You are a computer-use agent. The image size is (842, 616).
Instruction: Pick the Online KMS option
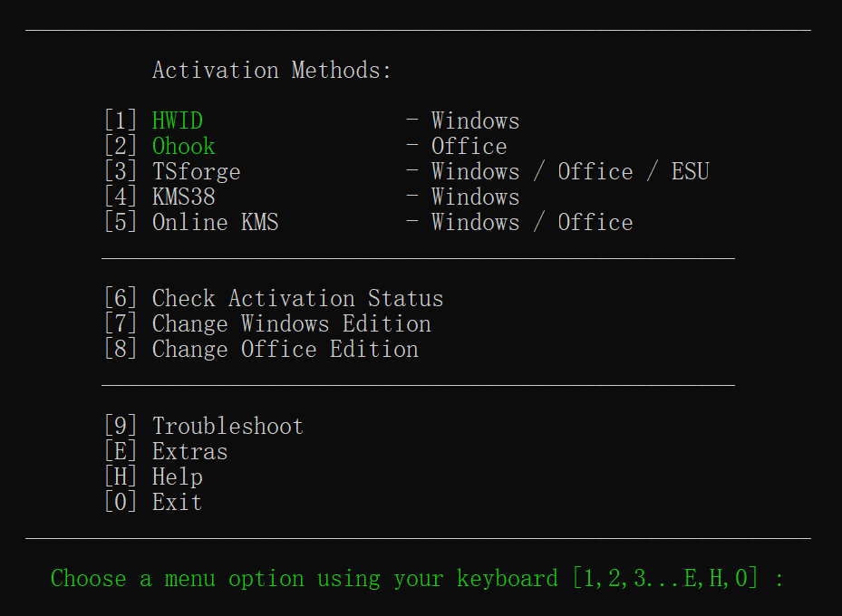pyautogui.click(x=215, y=222)
